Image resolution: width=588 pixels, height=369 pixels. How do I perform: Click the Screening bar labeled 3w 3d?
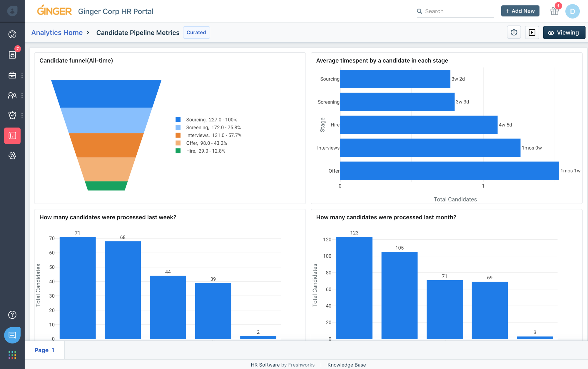(397, 102)
